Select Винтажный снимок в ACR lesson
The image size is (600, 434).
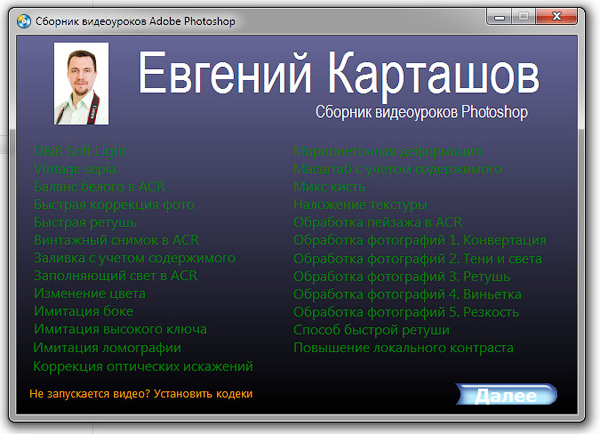click(x=117, y=241)
